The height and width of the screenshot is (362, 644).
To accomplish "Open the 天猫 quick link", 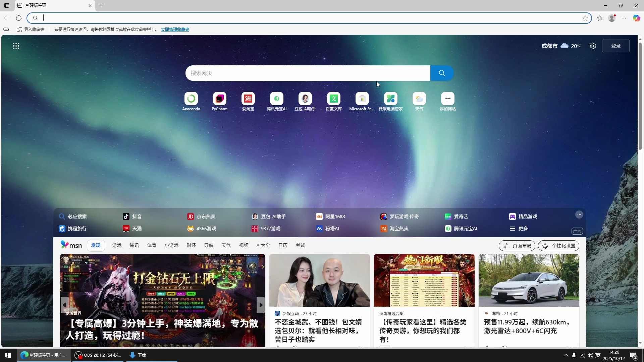I will click(x=132, y=229).
